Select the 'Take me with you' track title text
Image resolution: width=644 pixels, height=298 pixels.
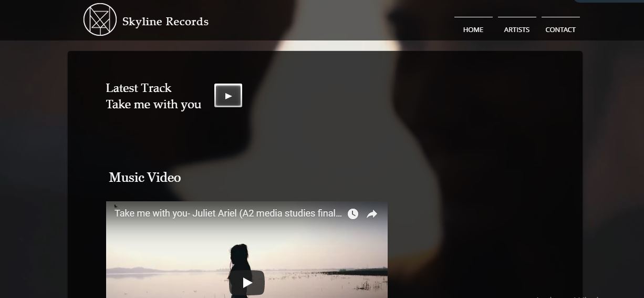coord(153,104)
